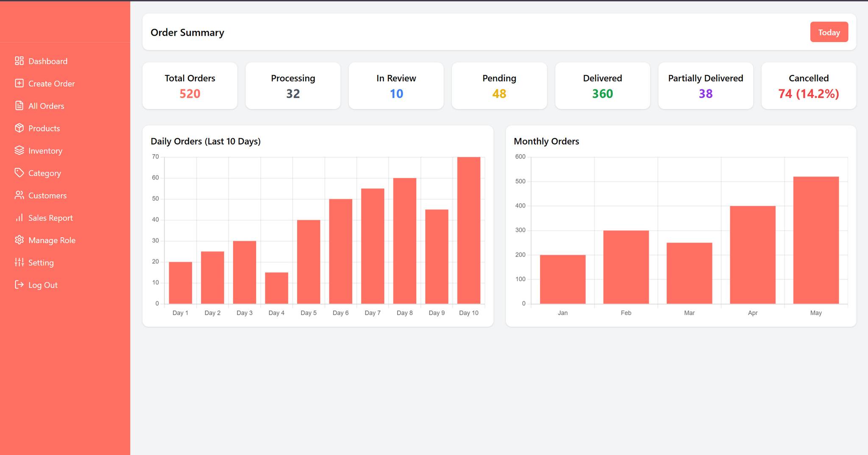Open the Cancelled orders card
Image resolution: width=868 pixels, height=455 pixels.
(808, 86)
